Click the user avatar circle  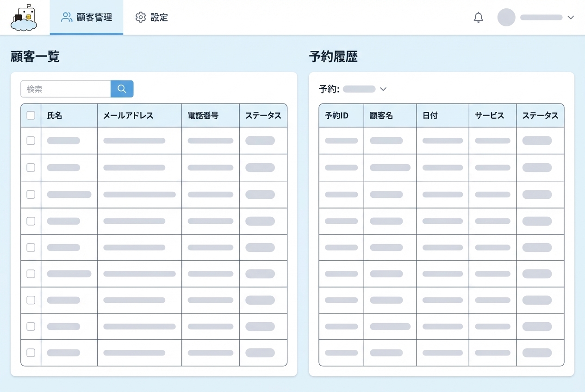(x=506, y=18)
